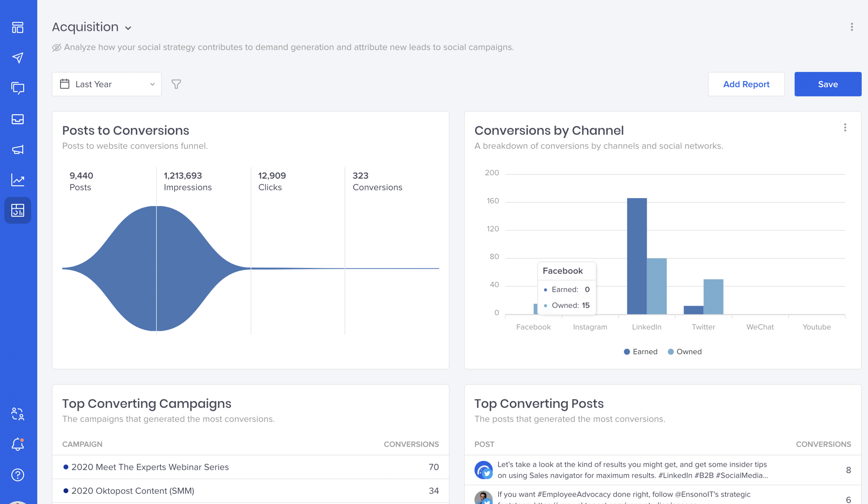868x504 pixels.
Task: Toggle the Owned legend in Conversions by Channel
Action: coord(684,351)
